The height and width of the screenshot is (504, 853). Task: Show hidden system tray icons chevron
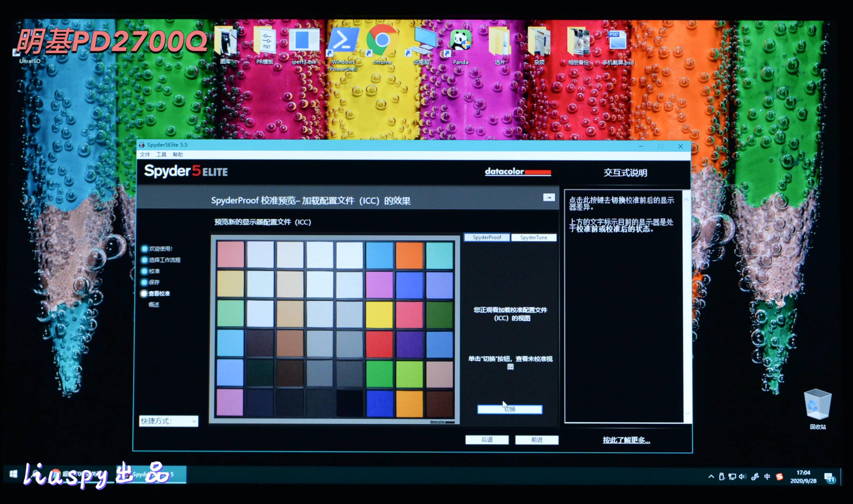coord(711,477)
